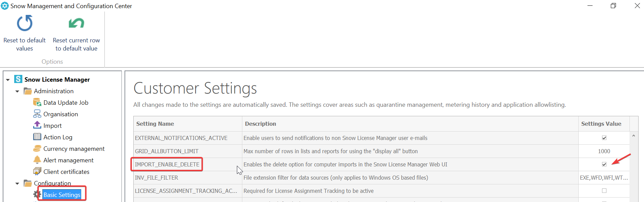Screen dimensions: 644x202
Task: Click the app gear icon in title bar
Action: [x=5, y=6]
